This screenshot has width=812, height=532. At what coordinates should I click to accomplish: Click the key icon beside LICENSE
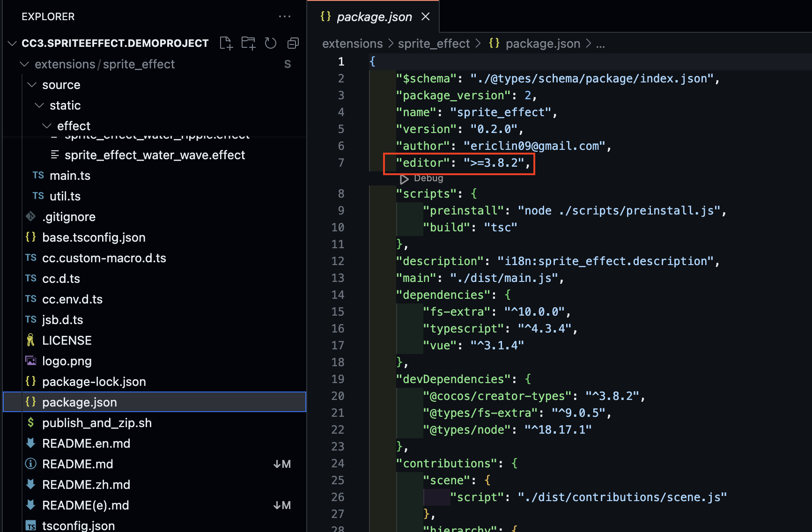[30, 340]
